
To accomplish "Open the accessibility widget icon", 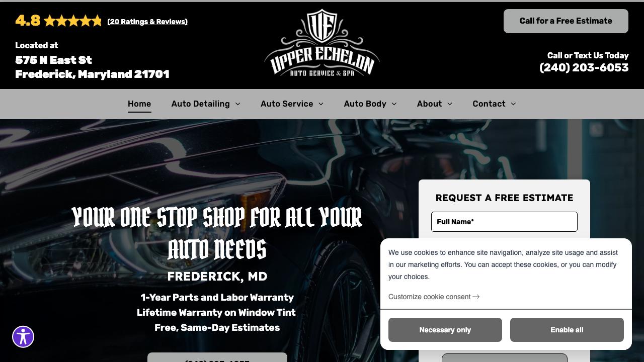I will (x=23, y=337).
